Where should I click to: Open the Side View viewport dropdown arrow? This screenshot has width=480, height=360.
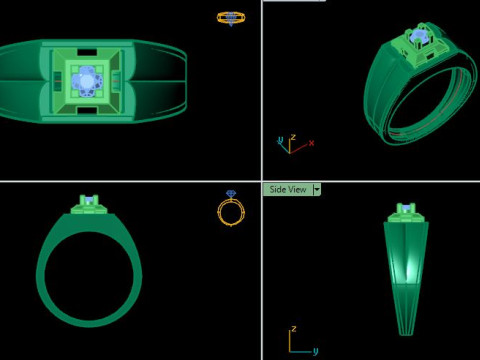pos(317,190)
